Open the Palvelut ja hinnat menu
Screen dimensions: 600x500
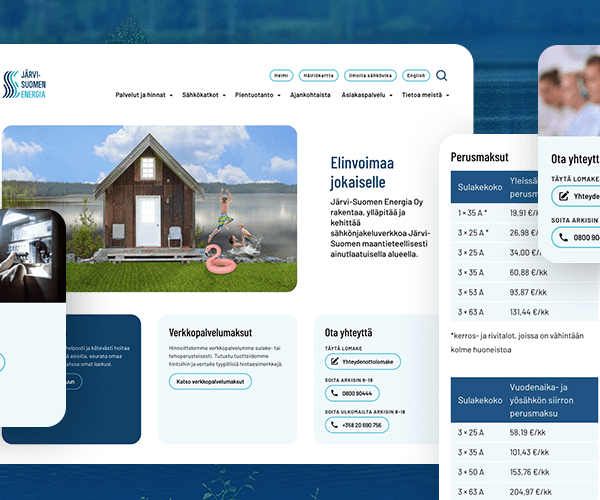(x=140, y=95)
